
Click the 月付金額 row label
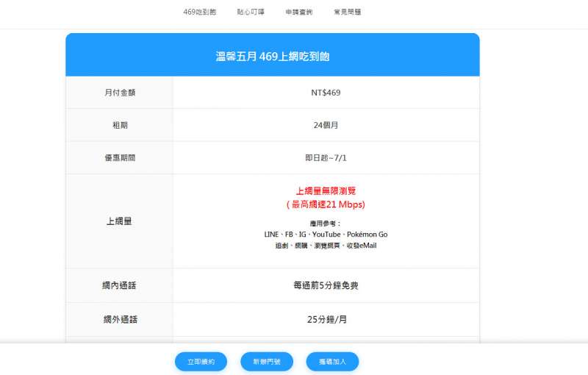click(x=120, y=93)
